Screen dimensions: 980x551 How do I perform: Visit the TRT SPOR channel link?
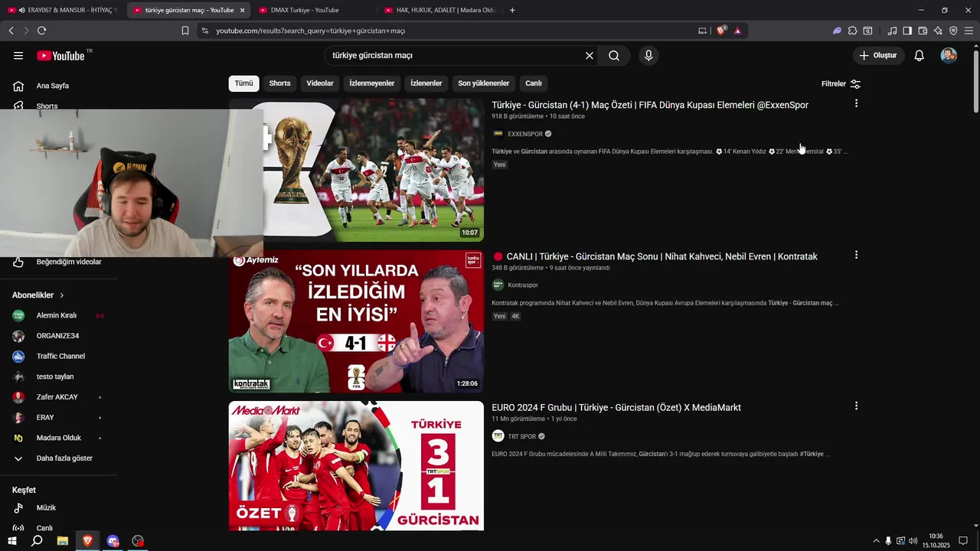point(522,436)
